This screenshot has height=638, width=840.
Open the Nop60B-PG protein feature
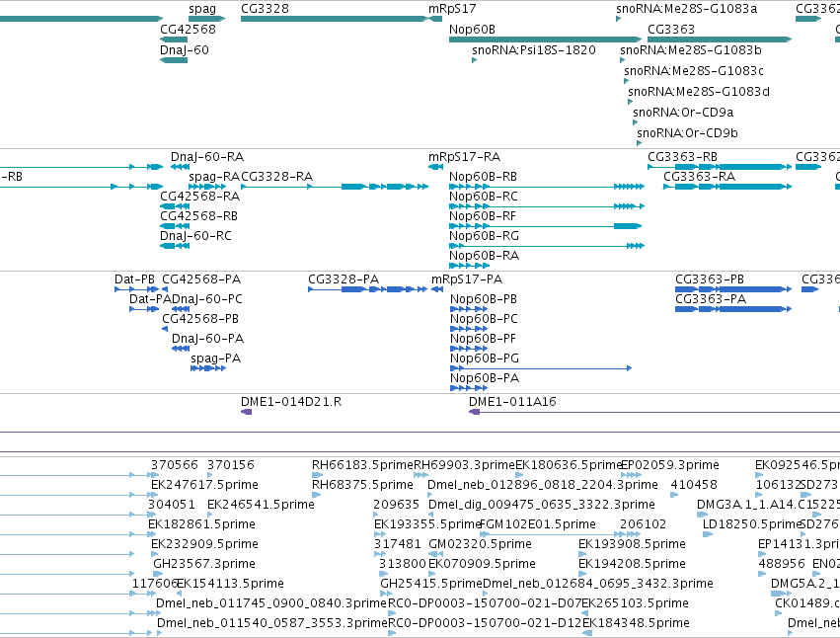(x=541, y=368)
